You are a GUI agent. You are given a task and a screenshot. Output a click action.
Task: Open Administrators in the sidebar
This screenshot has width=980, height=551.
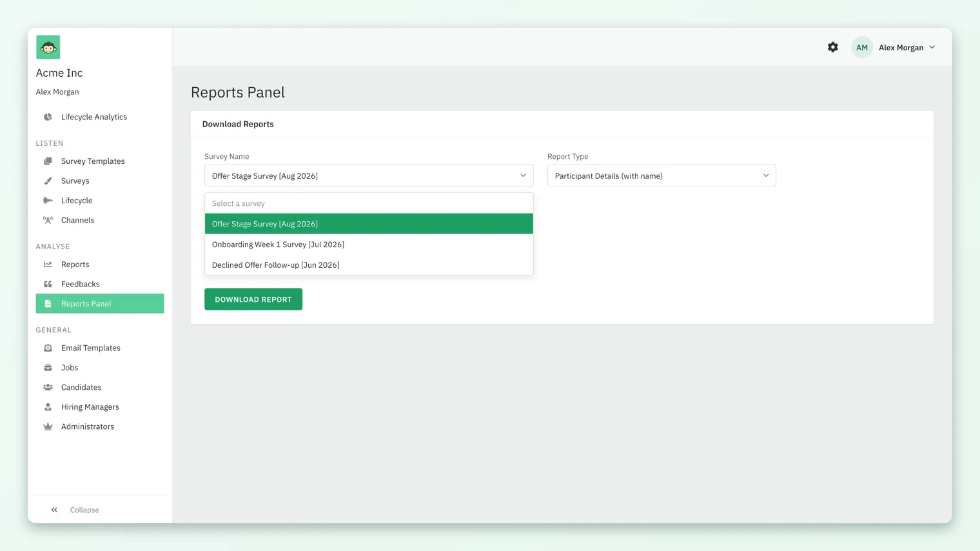88,426
